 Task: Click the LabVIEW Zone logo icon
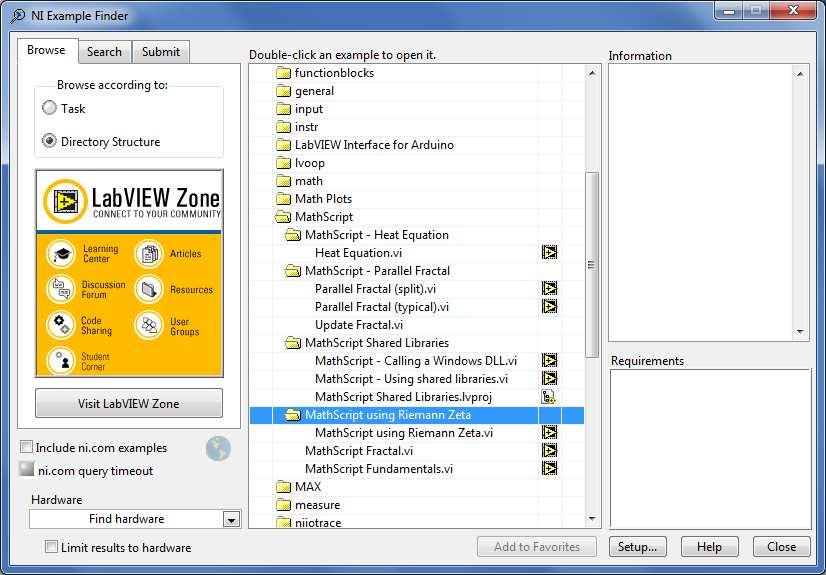[x=65, y=201]
